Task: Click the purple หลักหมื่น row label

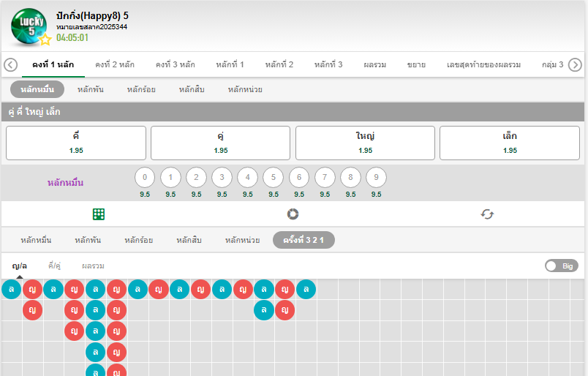Action: [65, 183]
